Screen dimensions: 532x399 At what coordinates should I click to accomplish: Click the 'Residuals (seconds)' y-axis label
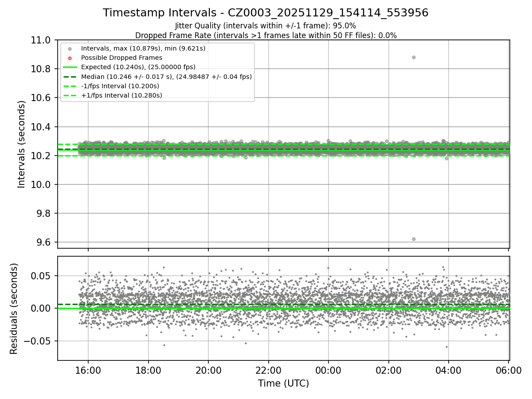(x=14, y=309)
